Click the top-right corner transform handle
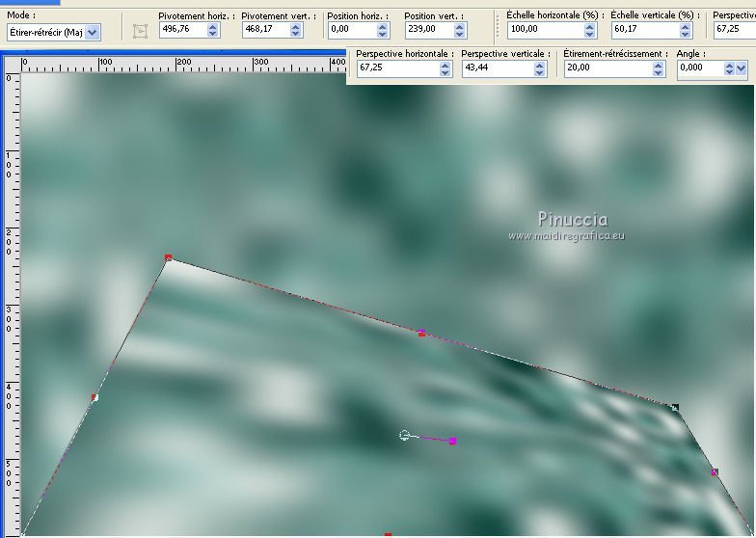 [675, 409]
